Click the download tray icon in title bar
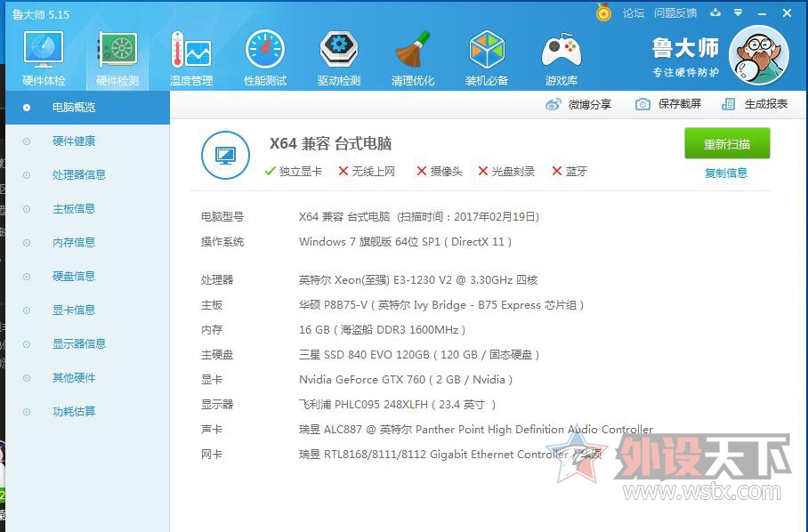808x532 pixels. click(x=715, y=13)
